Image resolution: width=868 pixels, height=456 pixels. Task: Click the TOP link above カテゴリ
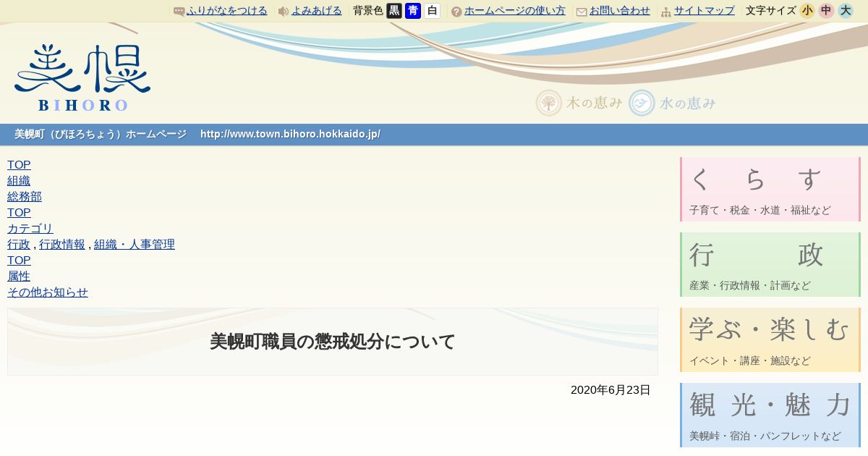(19, 213)
